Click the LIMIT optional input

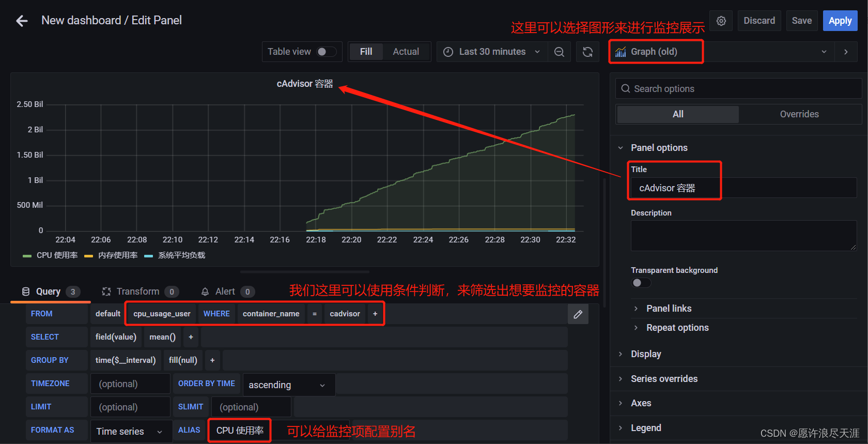pos(130,407)
